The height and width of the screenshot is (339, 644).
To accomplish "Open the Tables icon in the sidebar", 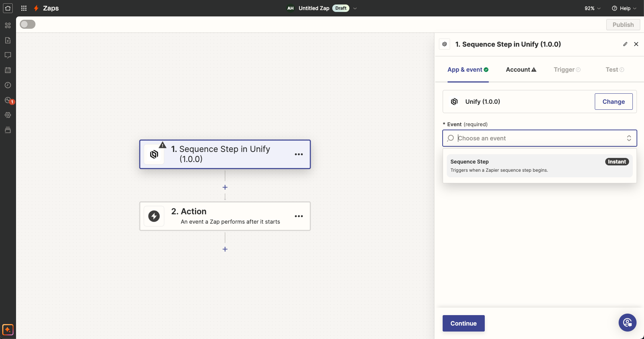I will point(7,130).
